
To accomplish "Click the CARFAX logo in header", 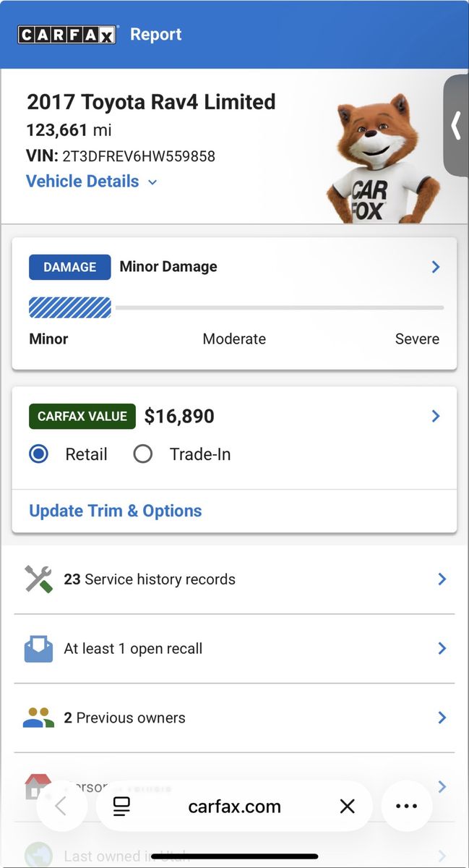I will pyautogui.click(x=67, y=35).
